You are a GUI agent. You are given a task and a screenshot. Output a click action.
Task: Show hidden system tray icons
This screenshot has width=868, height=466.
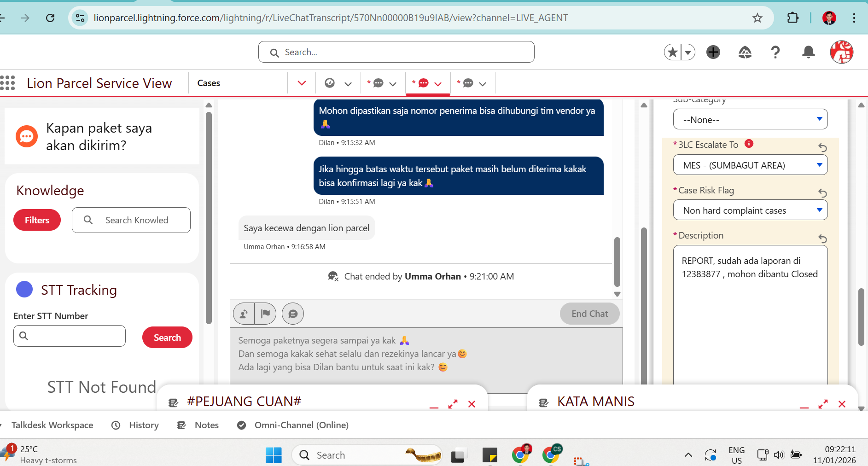[688, 455]
